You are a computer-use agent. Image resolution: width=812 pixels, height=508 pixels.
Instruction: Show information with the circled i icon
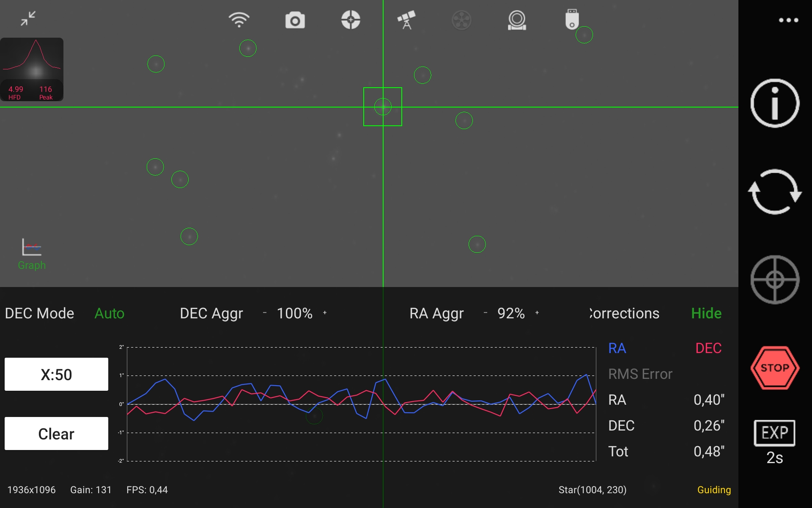[775, 103]
